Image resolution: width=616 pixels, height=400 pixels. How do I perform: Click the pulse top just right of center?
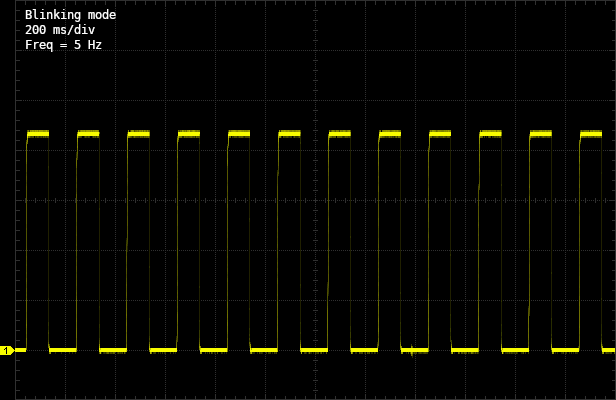339,133
